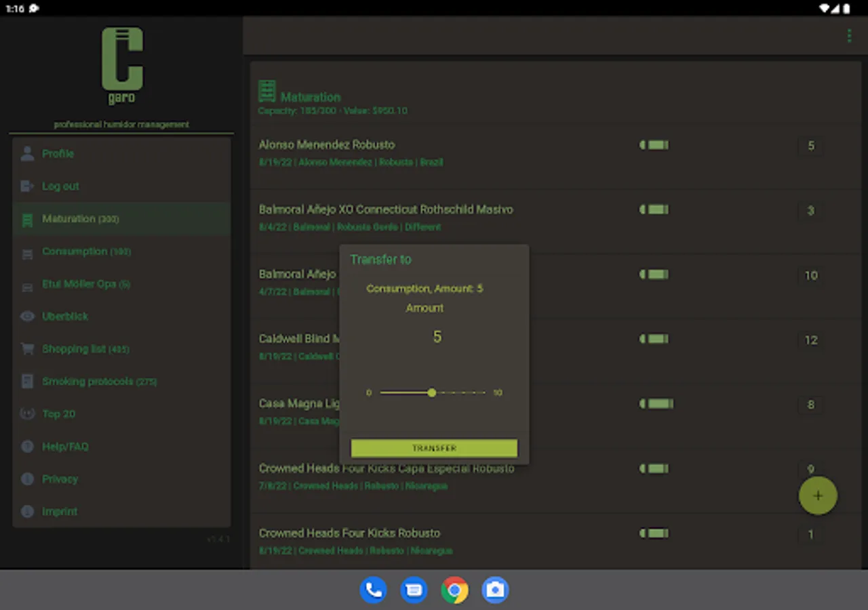Open Shopping list (405)
This screenshot has height=610, width=868.
click(x=121, y=349)
